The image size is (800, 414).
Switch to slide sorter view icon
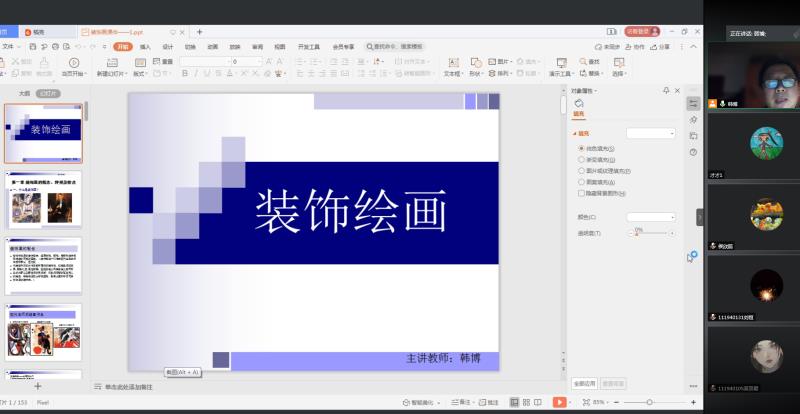(528, 402)
